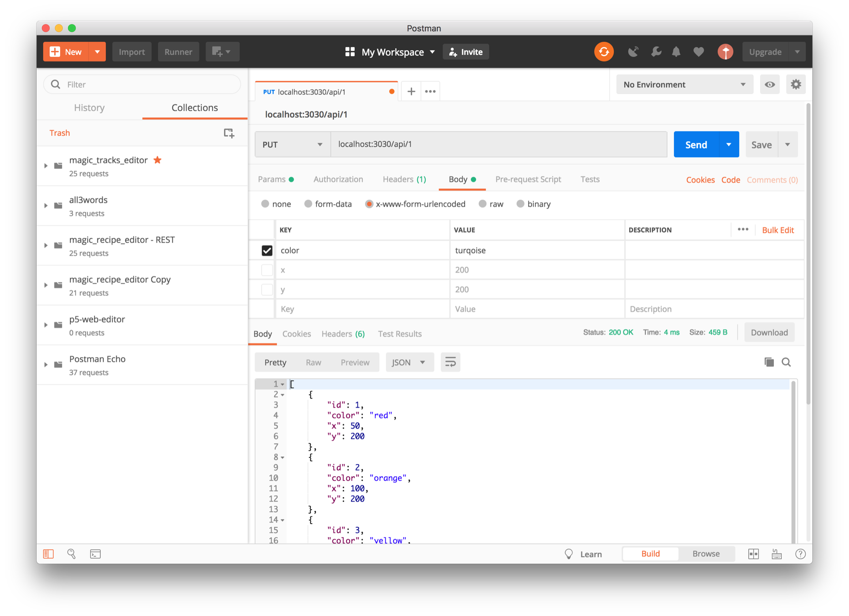Uncheck the color parameter checkbox
The height and width of the screenshot is (616, 849).
(267, 251)
